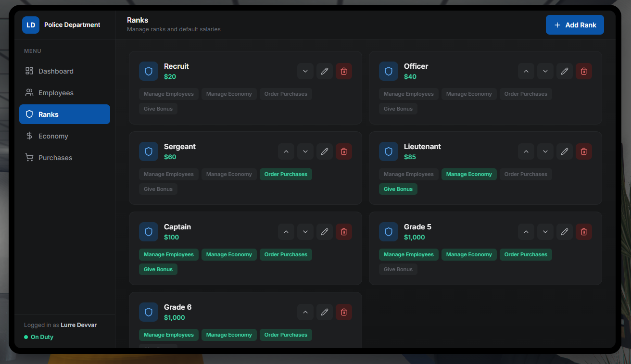Delete the Captain rank
Screen dimensions: 631x364
coord(344,232)
